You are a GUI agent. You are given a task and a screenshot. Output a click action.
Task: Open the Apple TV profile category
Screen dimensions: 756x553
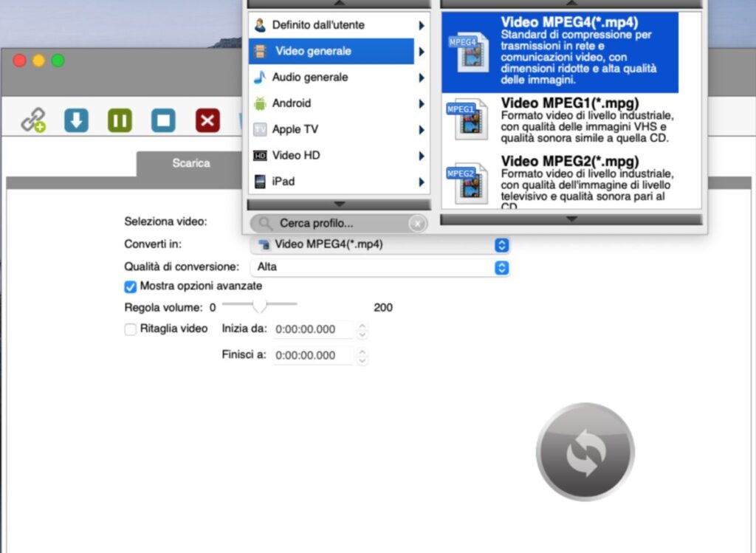(x=339, y=129)
